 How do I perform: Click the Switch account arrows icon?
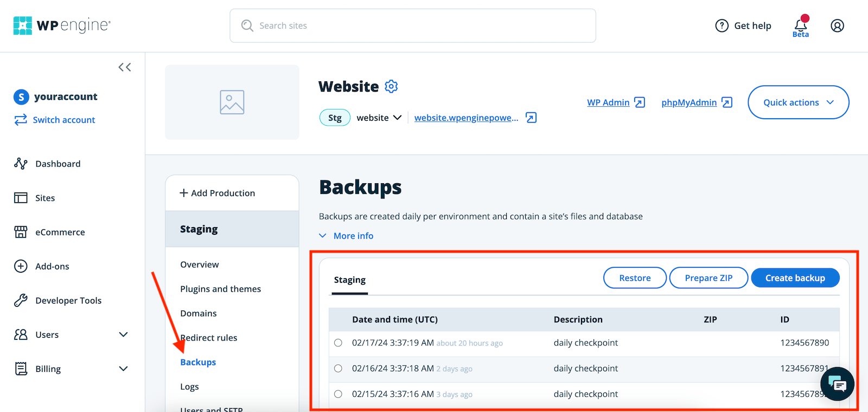point(21,120)
